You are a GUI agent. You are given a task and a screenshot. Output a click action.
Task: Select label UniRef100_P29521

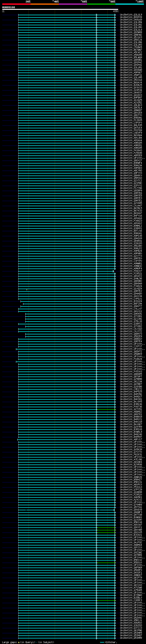[x=131, y=273]
